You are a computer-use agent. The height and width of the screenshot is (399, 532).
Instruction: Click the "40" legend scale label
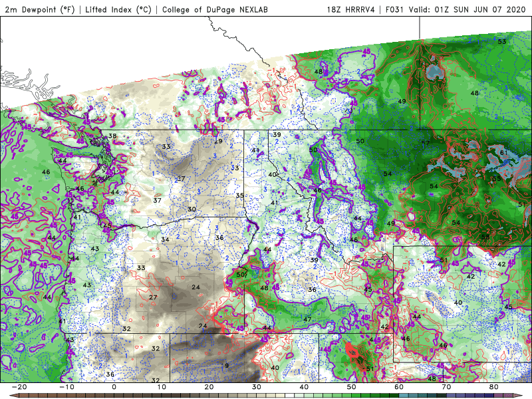tap(304, 387)
